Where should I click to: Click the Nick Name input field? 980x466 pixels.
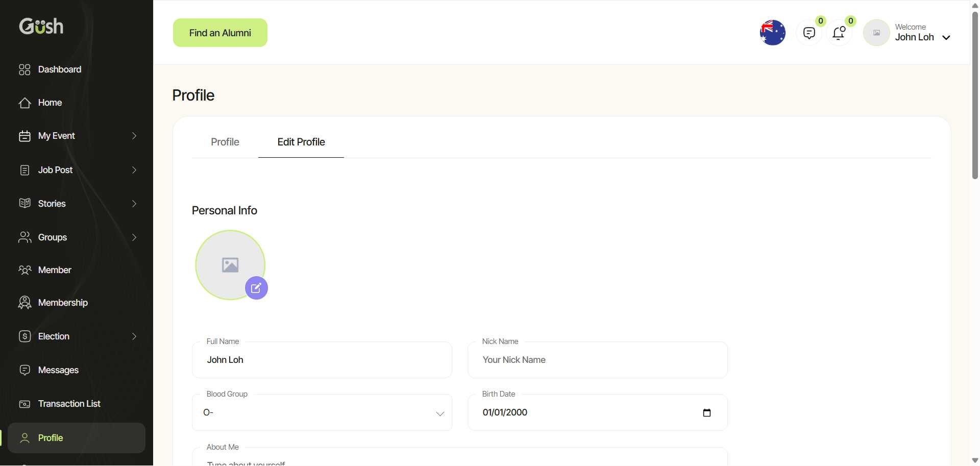tap(598, 360)
